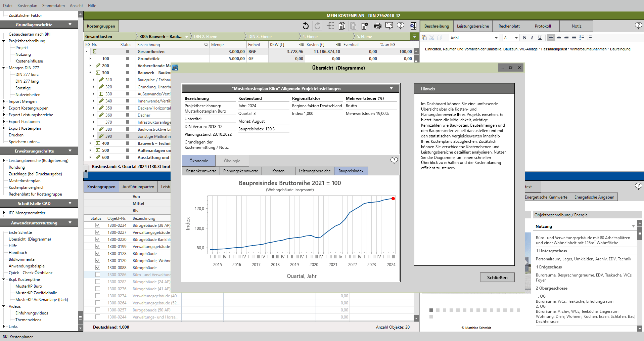The image size is (644, 341).
Task: Open MusterKP Zweifeldhalle example plan
Action: pyautogui.click(x=36, y=293)
